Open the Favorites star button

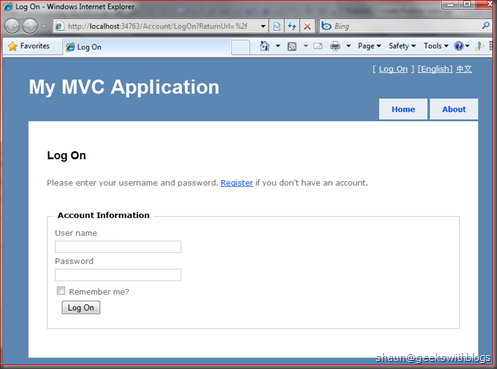point(29,46)
